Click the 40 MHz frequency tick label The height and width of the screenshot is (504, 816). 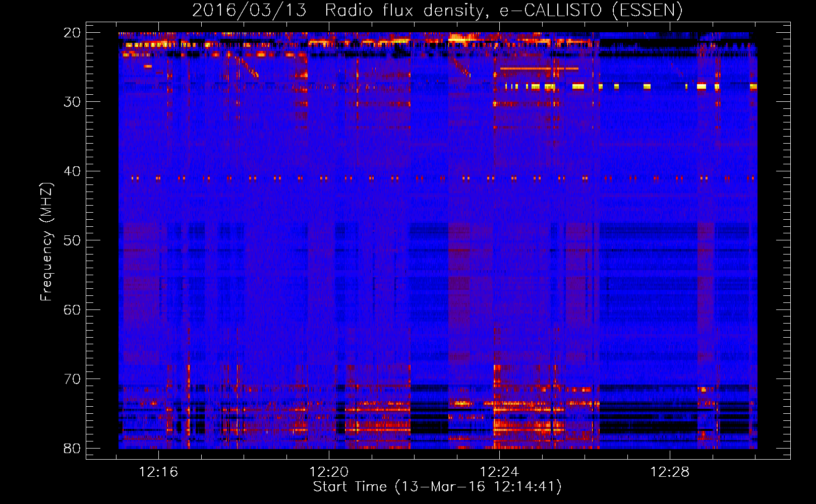(x=72, y=171)
